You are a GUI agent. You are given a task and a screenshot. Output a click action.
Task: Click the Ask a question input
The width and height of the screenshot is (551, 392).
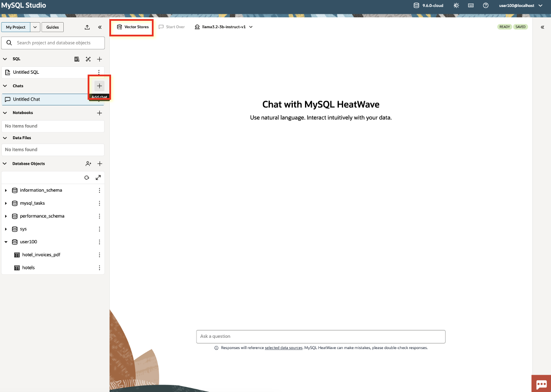[321, 336]
